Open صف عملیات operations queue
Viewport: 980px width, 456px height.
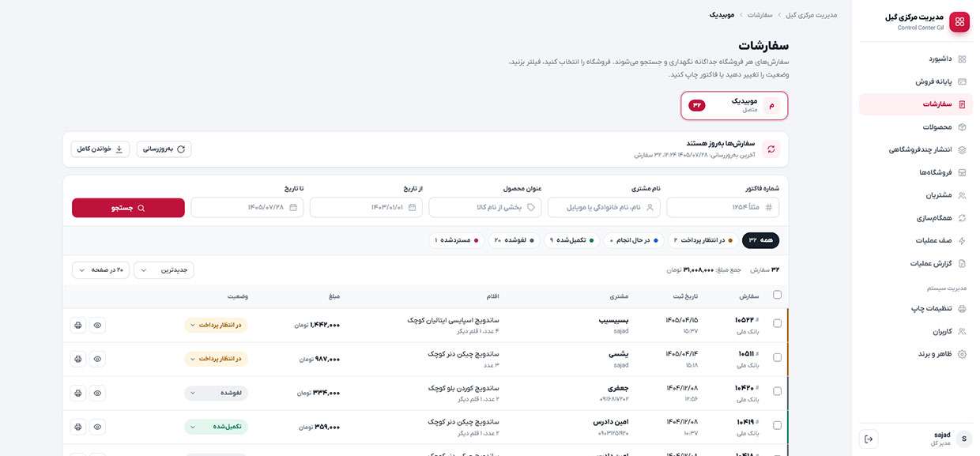pos(915,240)
